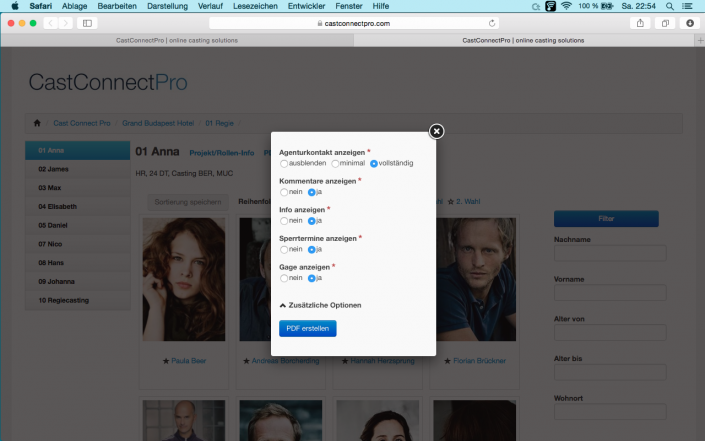Select role 03 Max in sidebar
The height and width of the screenshot is (441, 705).
[x=77, y=188]
